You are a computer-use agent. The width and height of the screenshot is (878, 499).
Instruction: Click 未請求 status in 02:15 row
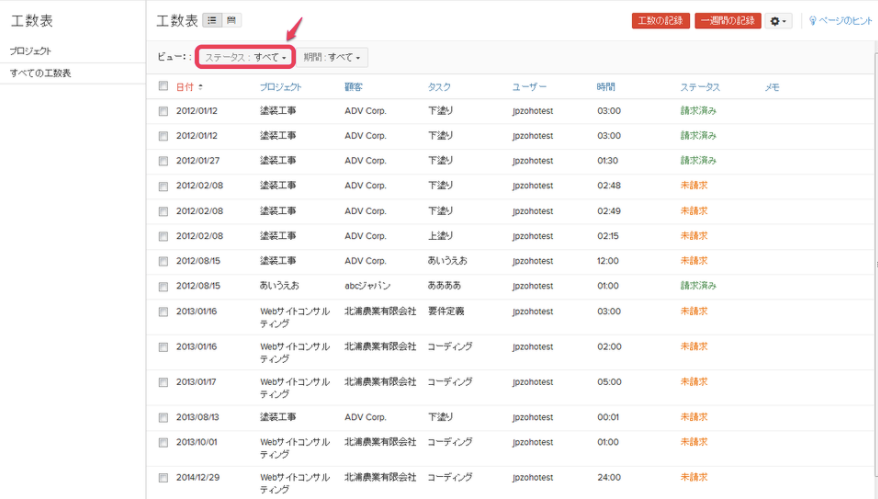pyautogui.click(x=694, y=236)
